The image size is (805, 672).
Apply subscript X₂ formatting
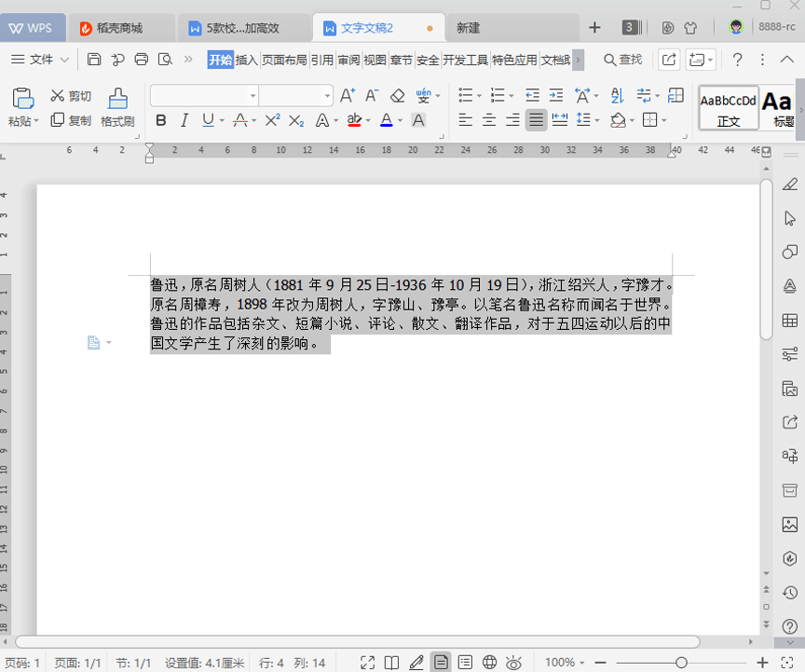[296, 121]
